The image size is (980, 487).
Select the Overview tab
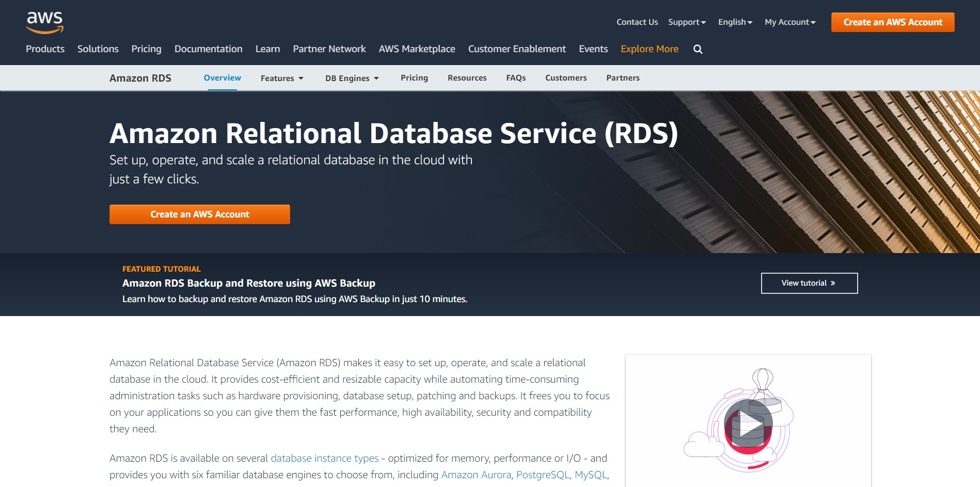tap(223, 78)
